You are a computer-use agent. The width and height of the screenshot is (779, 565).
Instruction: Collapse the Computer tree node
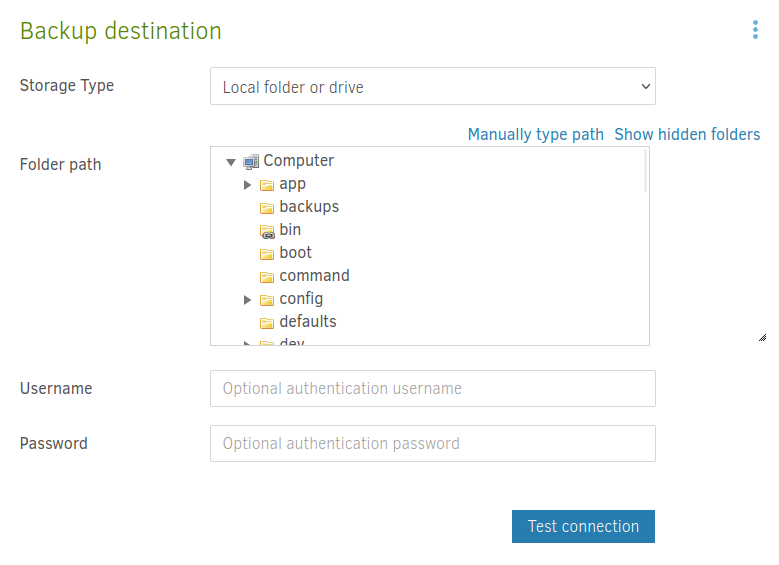pos(231,161)
